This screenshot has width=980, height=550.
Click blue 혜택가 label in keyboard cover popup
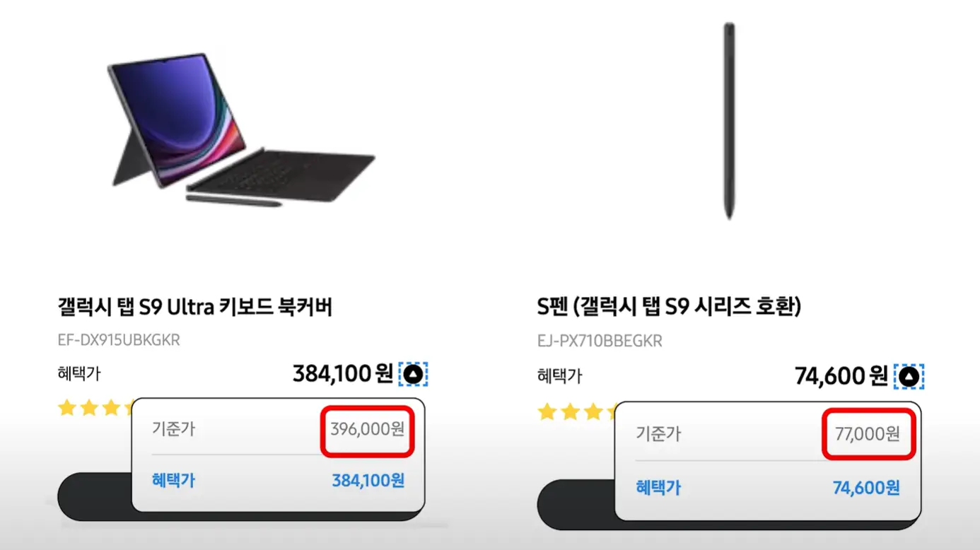pyautogui.click(x=173, y=481)
